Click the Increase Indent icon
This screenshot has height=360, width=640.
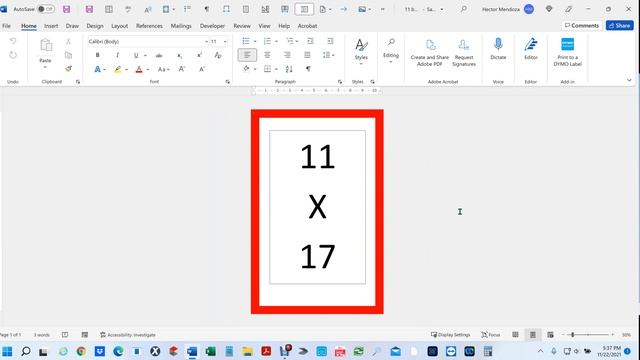pos(330,41)
